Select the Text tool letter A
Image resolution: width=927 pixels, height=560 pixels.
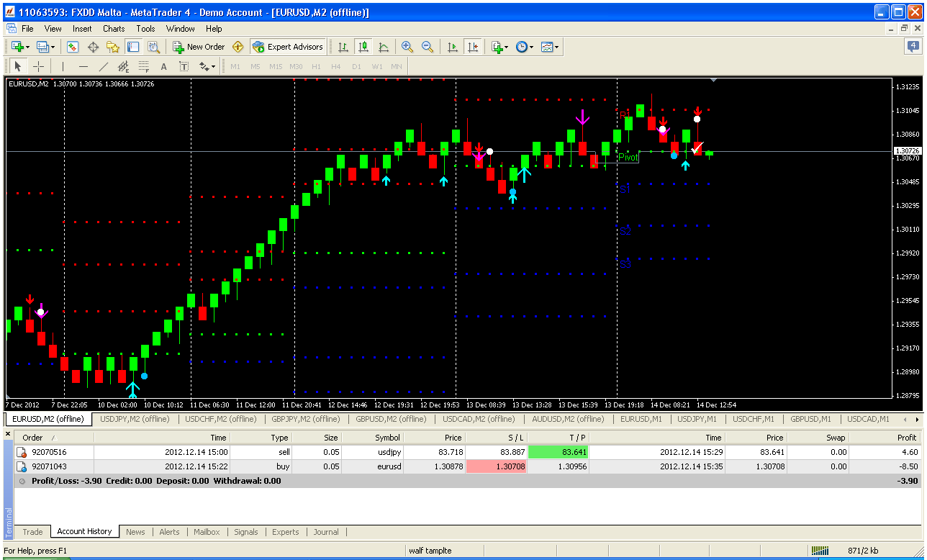164,66
